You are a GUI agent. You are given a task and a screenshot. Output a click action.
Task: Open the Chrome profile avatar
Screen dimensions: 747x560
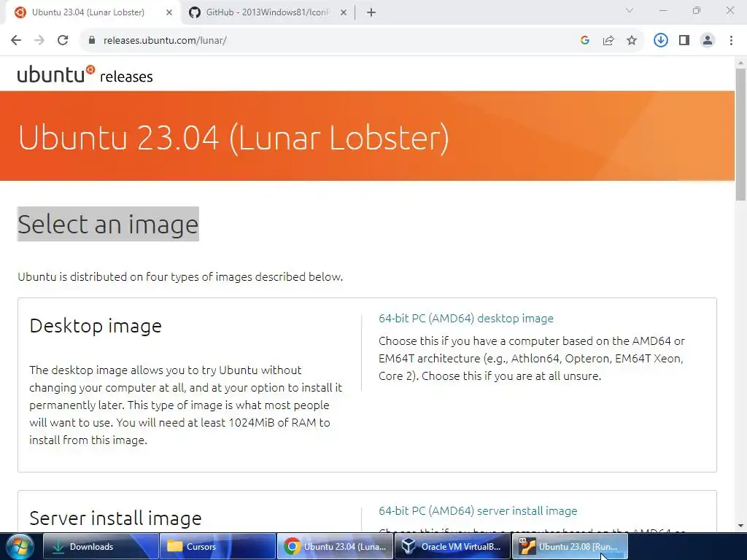tap(708, 41)
